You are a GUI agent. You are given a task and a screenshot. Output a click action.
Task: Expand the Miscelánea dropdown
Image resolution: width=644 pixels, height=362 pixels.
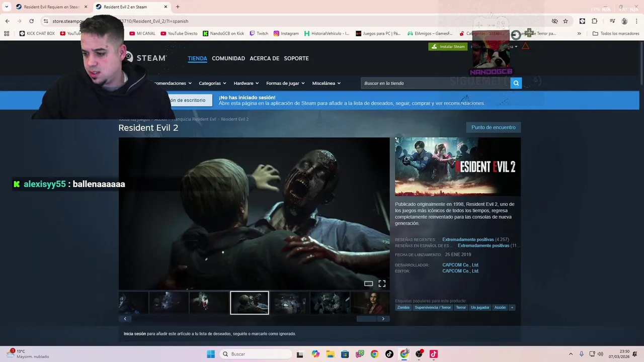[326, 83]
